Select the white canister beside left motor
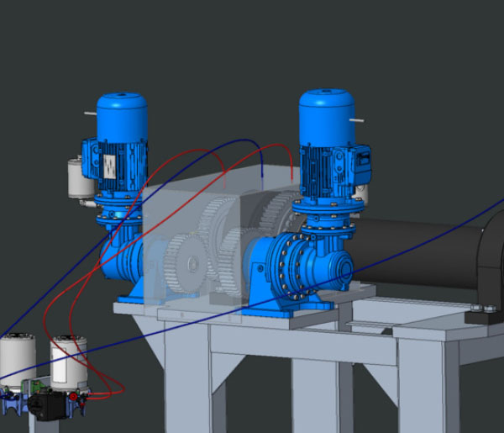504x433 pixels. 81,178
